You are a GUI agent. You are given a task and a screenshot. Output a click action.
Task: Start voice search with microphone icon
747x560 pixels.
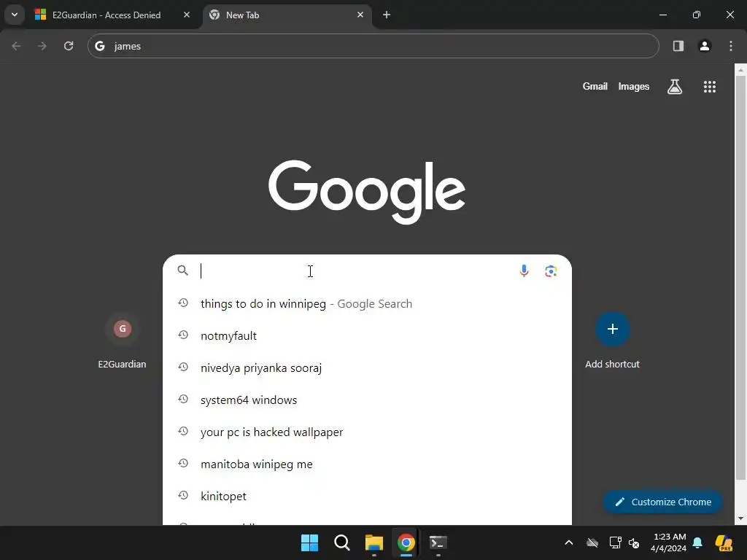(x=524, y=271)
